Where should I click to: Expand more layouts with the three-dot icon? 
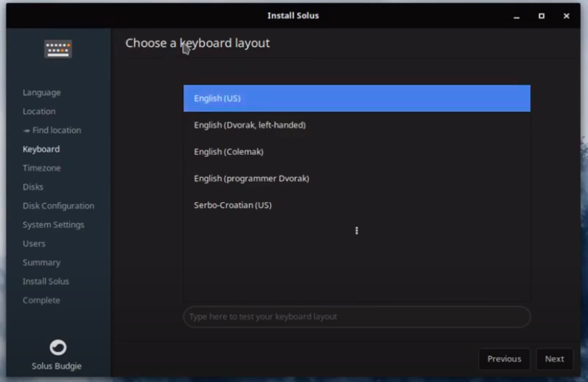click(x=357, y=231)
